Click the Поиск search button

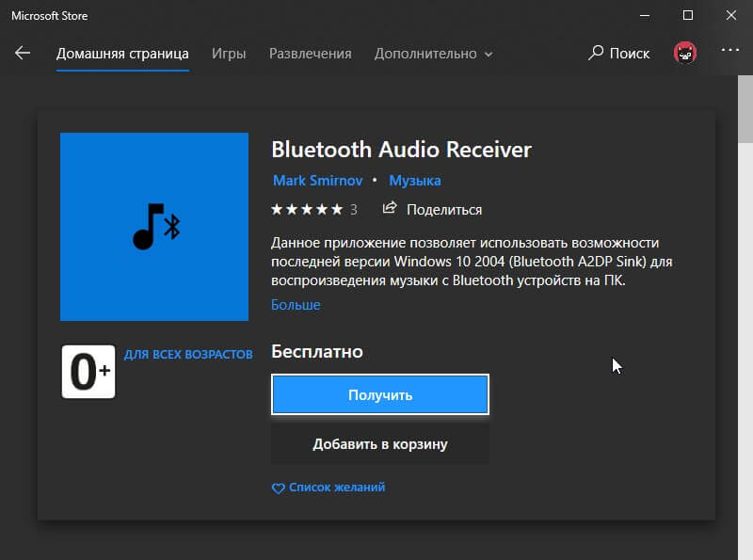(619, 54)
